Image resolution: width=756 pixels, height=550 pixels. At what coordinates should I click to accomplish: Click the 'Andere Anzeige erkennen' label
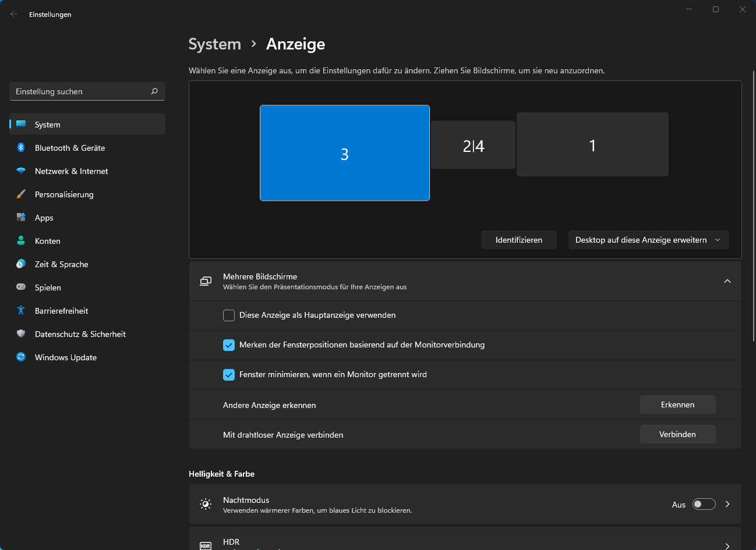pos(270,405)
